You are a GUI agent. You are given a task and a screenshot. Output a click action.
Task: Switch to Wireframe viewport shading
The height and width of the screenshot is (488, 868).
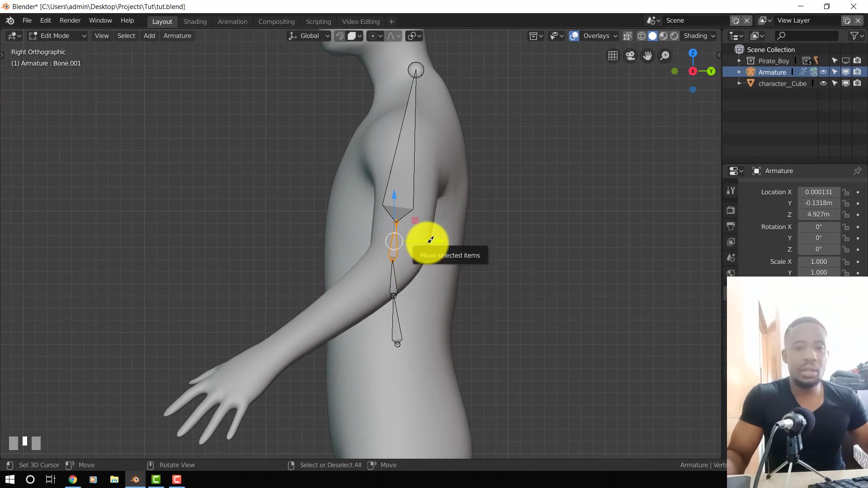[642, 36]
